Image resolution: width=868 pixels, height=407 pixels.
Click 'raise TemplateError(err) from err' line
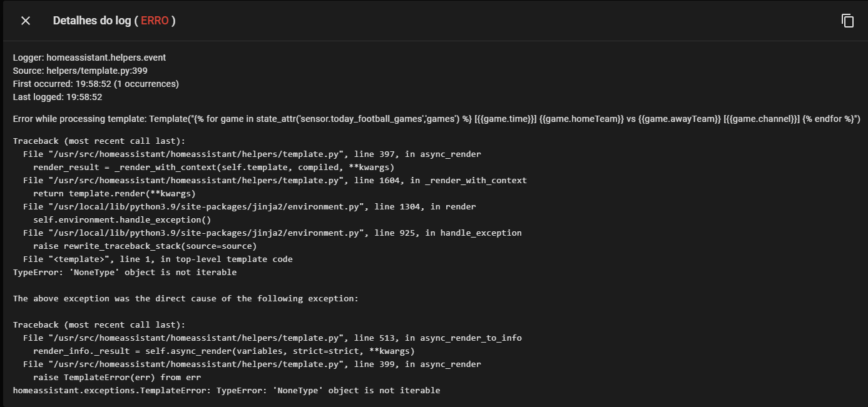(117, 377)
